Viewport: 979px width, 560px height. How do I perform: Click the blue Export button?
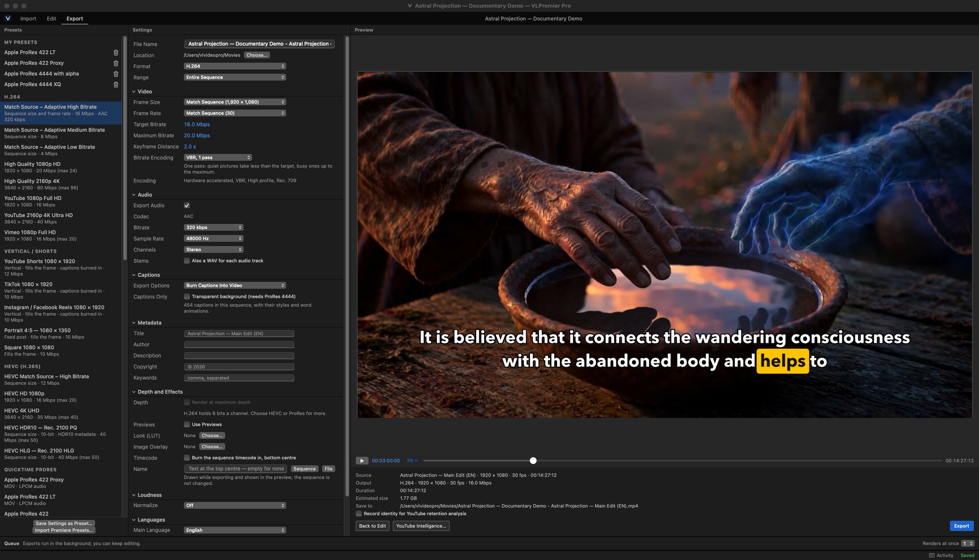962,526
